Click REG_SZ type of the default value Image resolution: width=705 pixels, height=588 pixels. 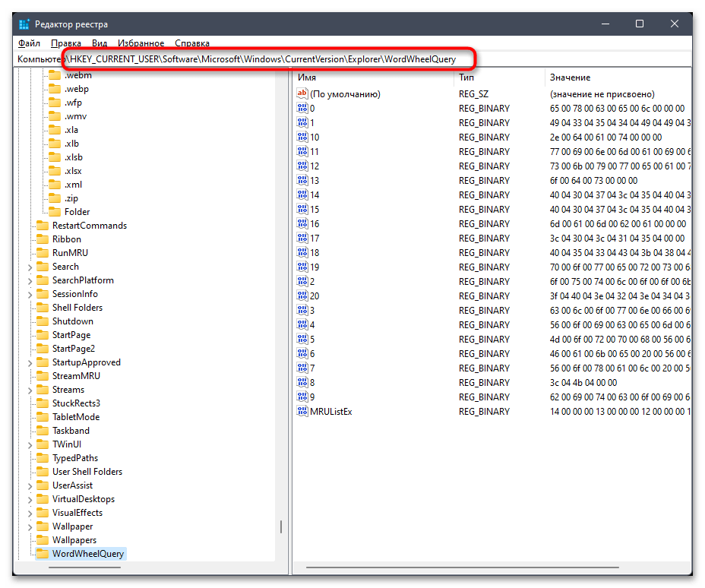[473, 94]
